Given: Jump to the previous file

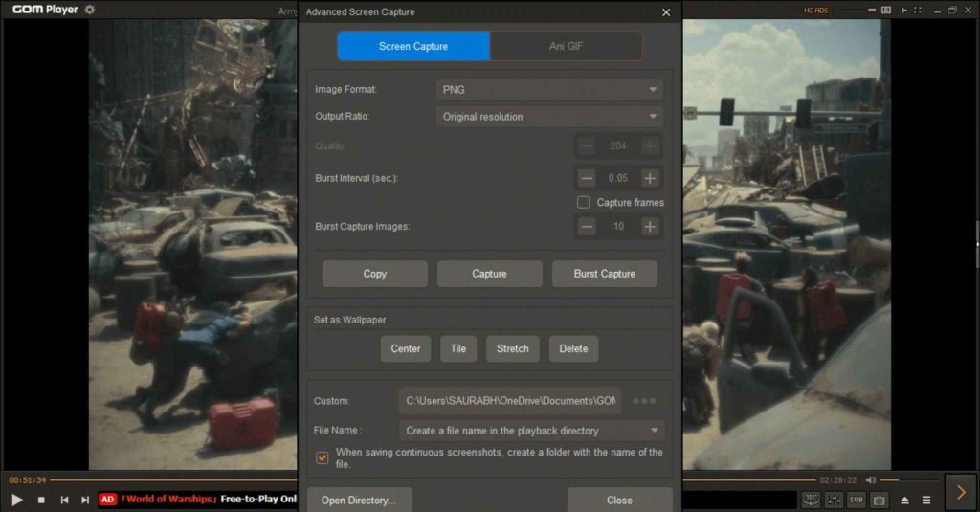Looking at the screenshot, I should pos(64,501).
